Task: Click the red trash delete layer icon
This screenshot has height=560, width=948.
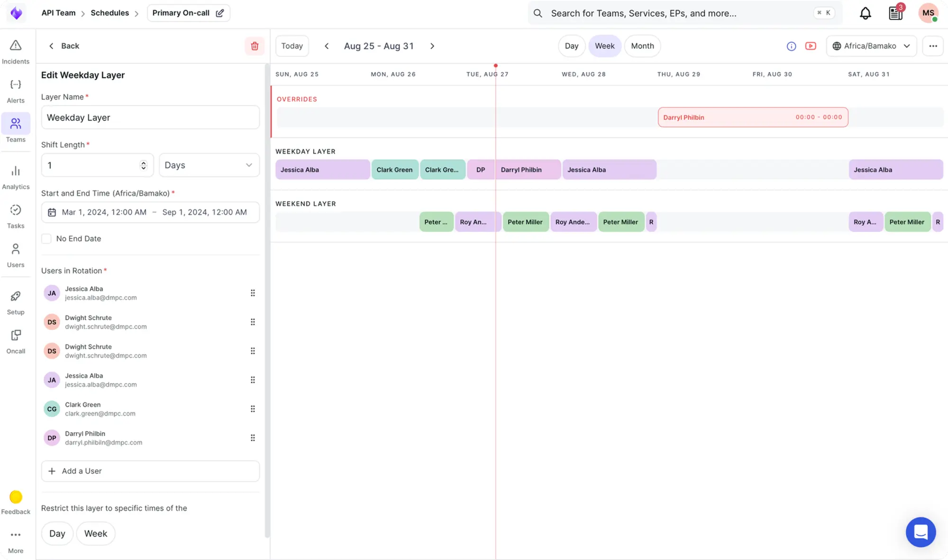Action: 255,46
